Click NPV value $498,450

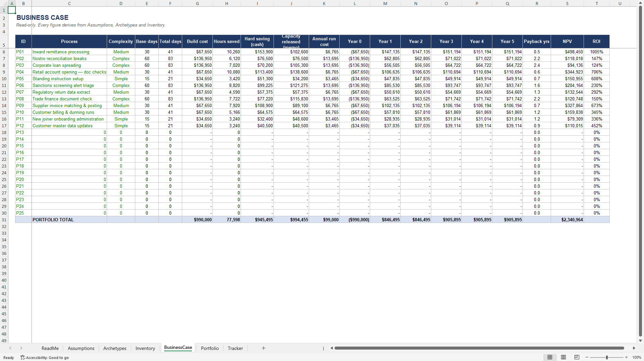pyautogui.click(x=567, y=52)
